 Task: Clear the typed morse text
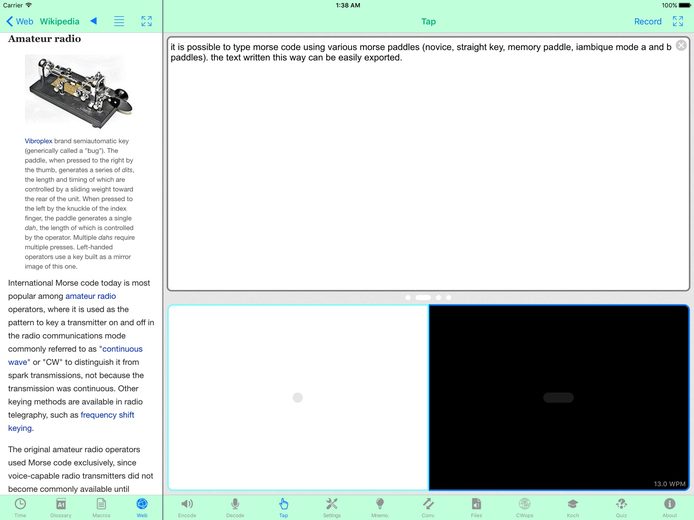point(682,45)
